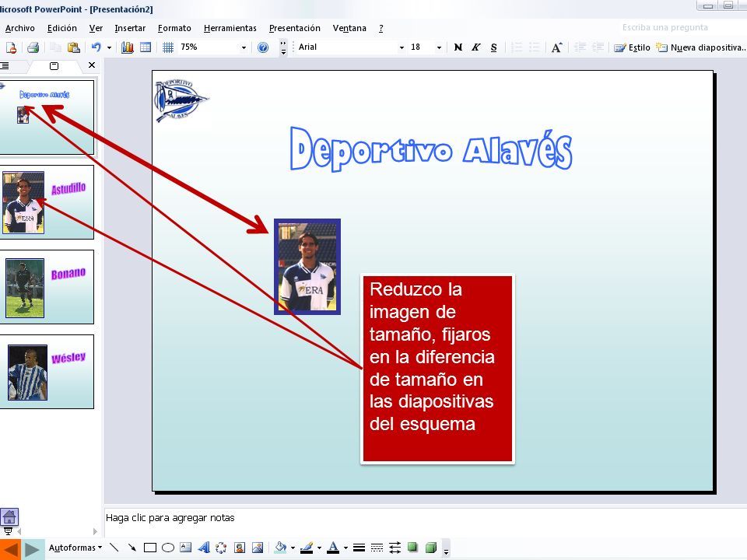The width and height of the screenshot is (747, 560).
Task: Click the Arrow Style icon
Action: (395, 548)
